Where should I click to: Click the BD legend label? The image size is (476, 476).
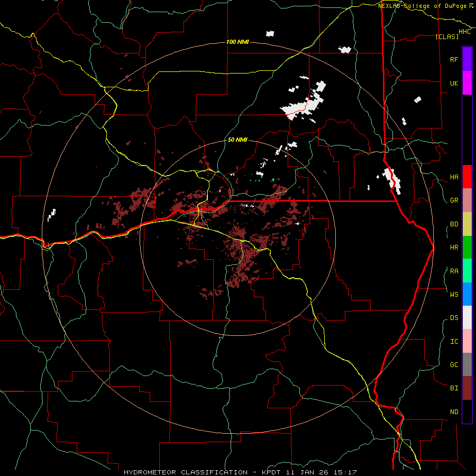coord(454,224)
